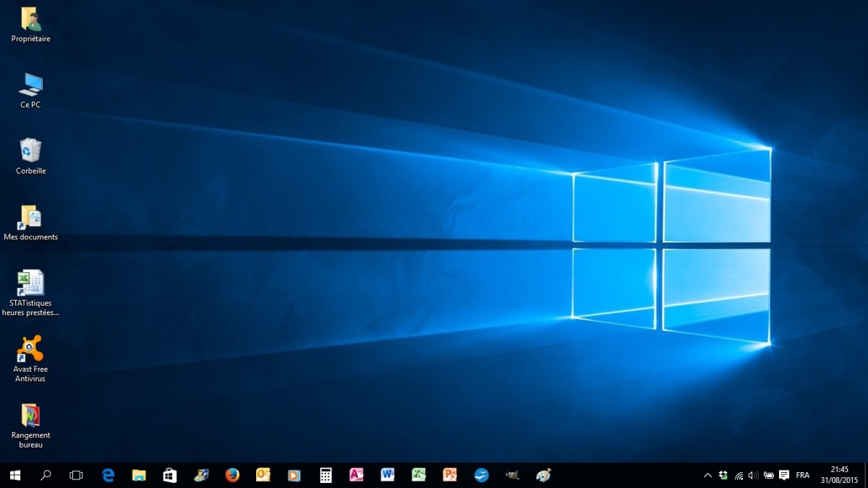Launch Microsoft Edge from the taskbar
Viewport: 868px width, 488px height.
[x=109, y=475]
